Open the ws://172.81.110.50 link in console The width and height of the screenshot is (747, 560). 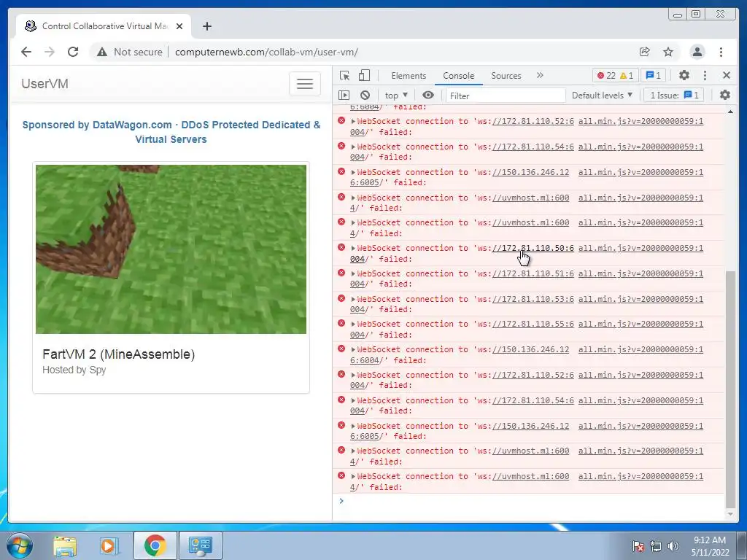(533, 248)
